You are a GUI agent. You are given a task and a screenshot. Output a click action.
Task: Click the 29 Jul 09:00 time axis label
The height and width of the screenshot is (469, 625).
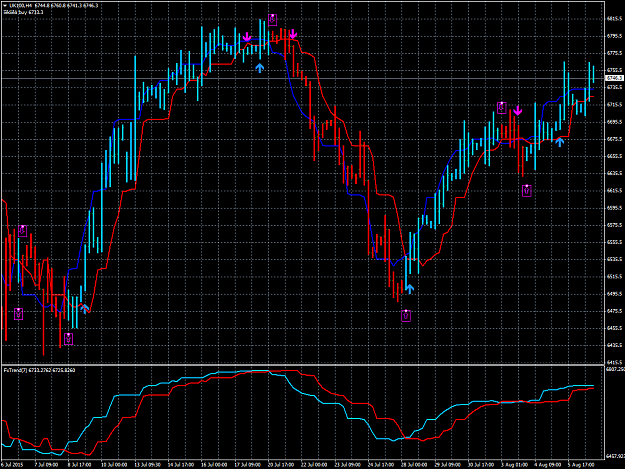pyautogui.click(x=448, y=465)
